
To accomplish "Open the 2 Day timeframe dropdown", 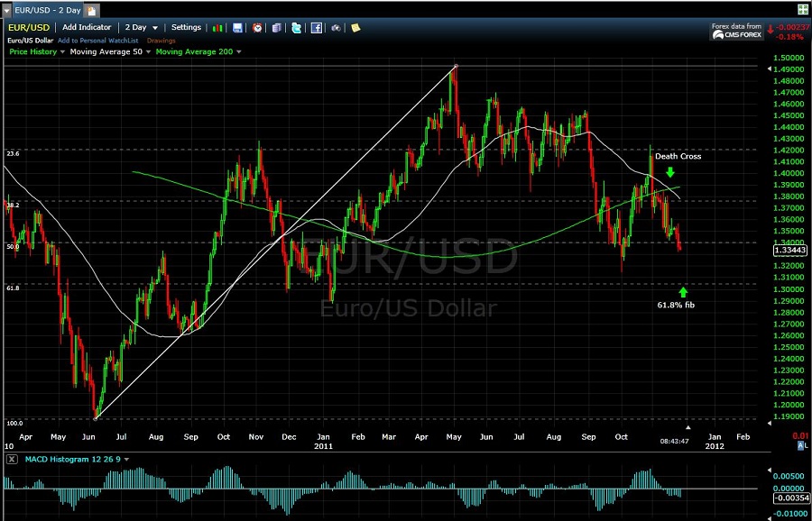I will [x=141, y=28].
